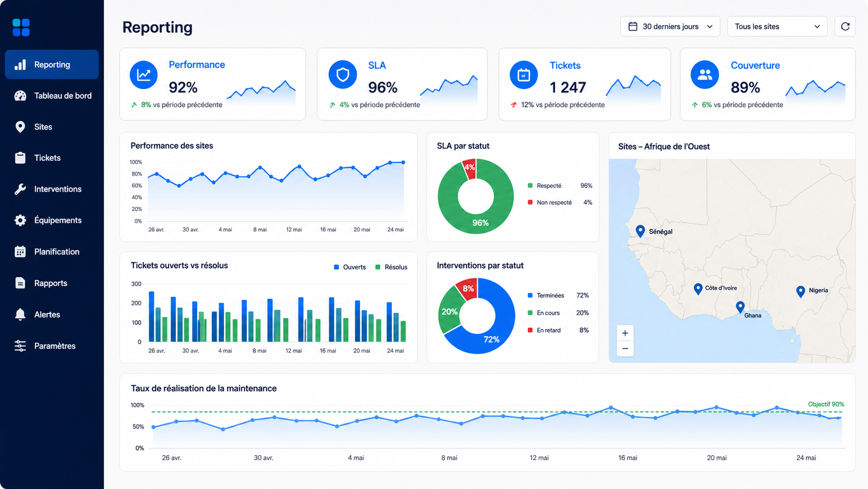Click the Planification calendar icon
Image resolution: width=868 pixels, height=489 pixels.
20,252
